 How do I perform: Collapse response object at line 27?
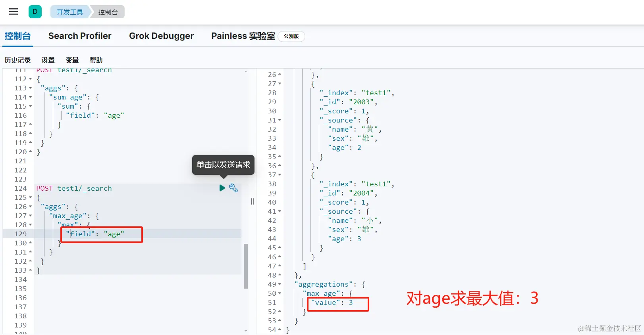coord(280,84)
